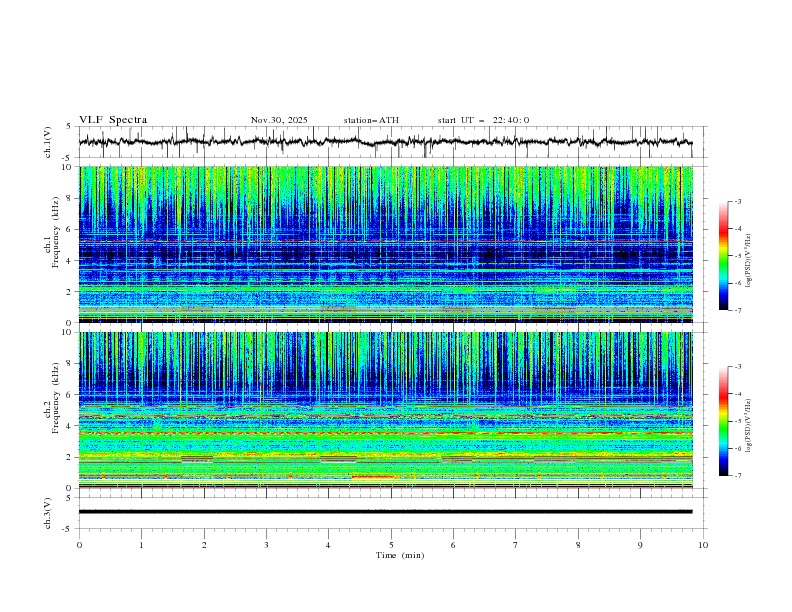Image resolution: width=792 pixels, height=612 pixels.
Task: Click the ch.2 spectrogram plot
Action: pyautogui.click(x=386, y=410)
